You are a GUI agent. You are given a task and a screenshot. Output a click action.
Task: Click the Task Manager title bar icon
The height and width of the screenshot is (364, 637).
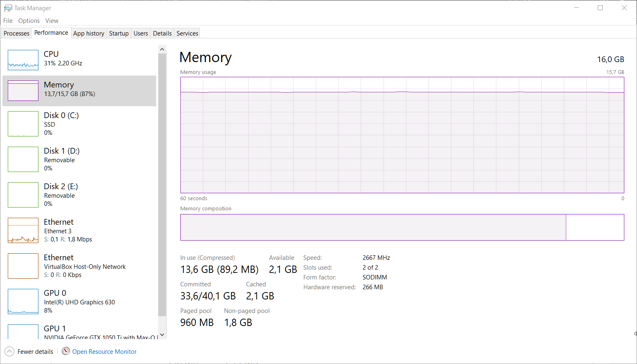pyautogui.click(x=8, y=8)
